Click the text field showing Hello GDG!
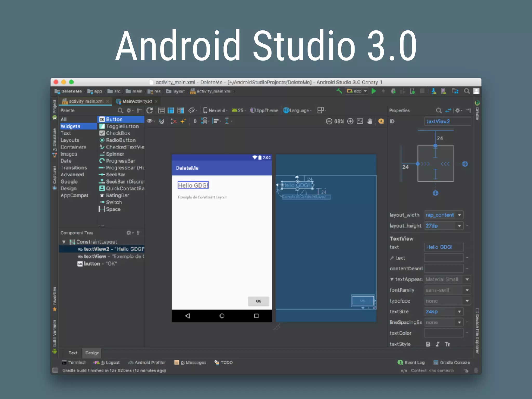Screen dimensions: 532x399 coord(444,247)
